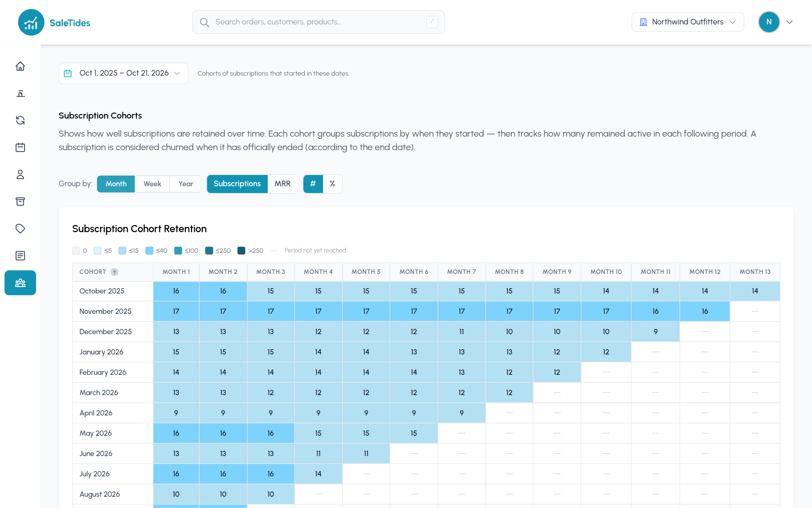Click the slash shortcut key badge
The width and height of the screenshot is (812, 508).
pos(432,22)
